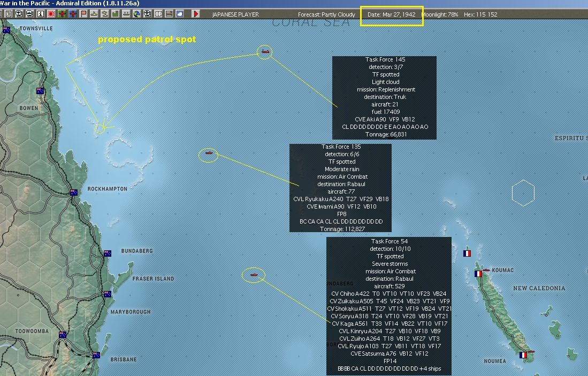Click the Bundaberg base flag

108,254
